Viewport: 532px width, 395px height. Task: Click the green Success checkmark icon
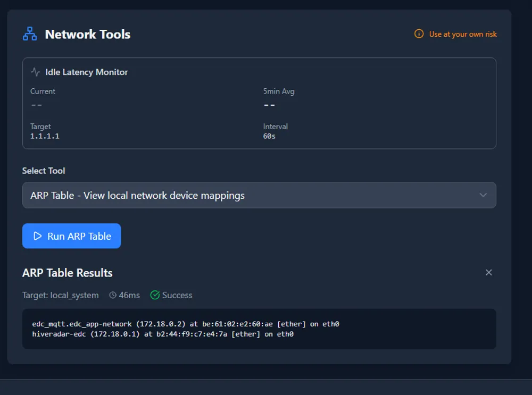coord(154,295)
